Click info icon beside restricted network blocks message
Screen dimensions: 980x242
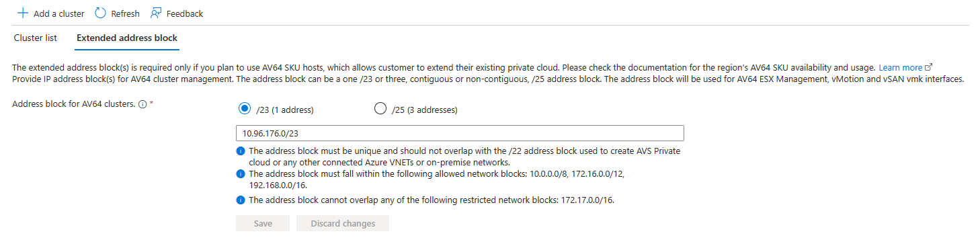[x=241, y=200]
